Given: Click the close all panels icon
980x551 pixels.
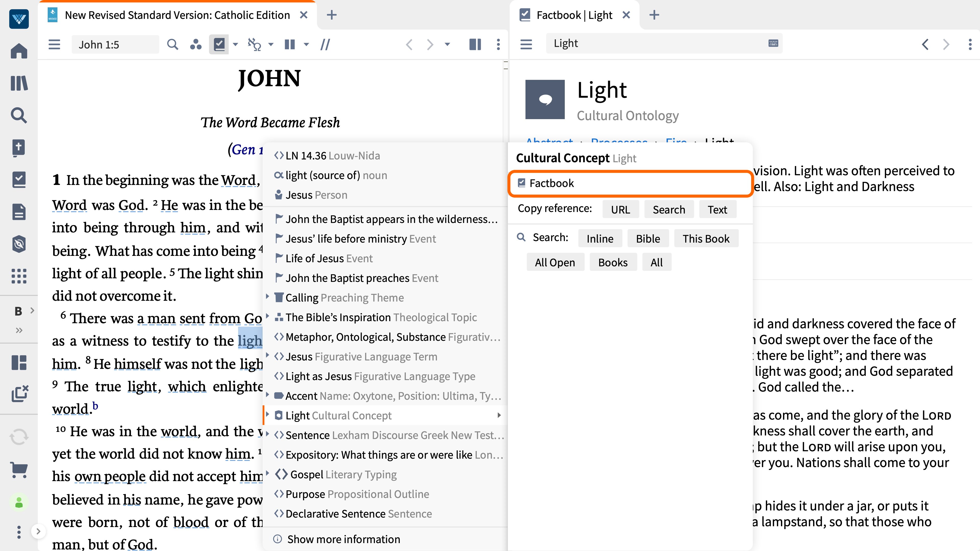Looking at the screenshot, I should point(20,394).
